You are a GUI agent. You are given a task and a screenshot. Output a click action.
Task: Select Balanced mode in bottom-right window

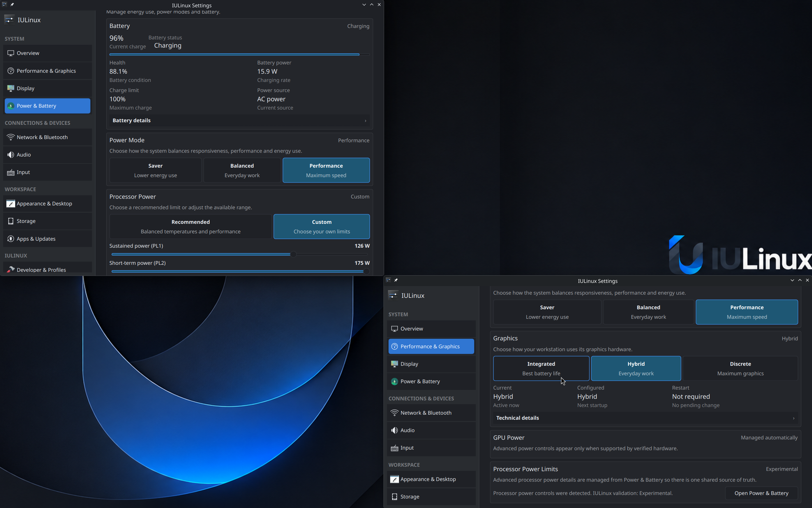(648, 312)
